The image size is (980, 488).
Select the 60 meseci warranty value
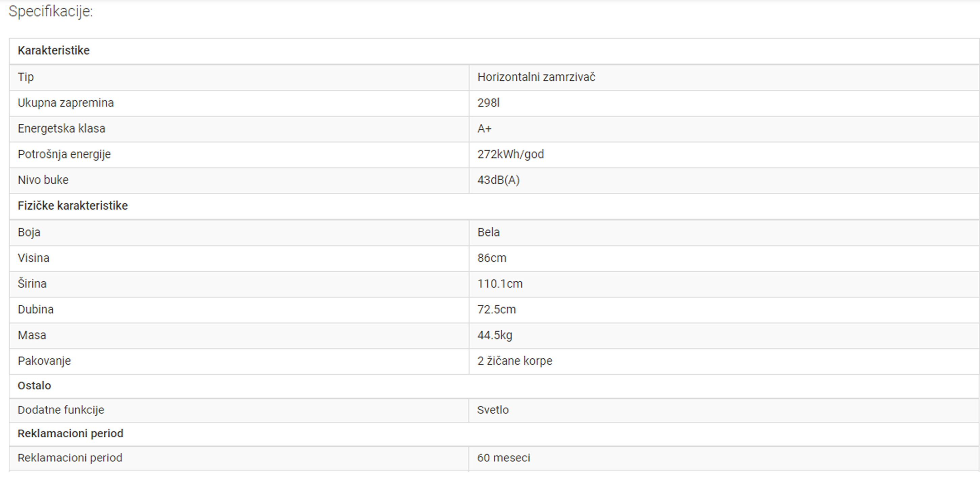[504, 458]
